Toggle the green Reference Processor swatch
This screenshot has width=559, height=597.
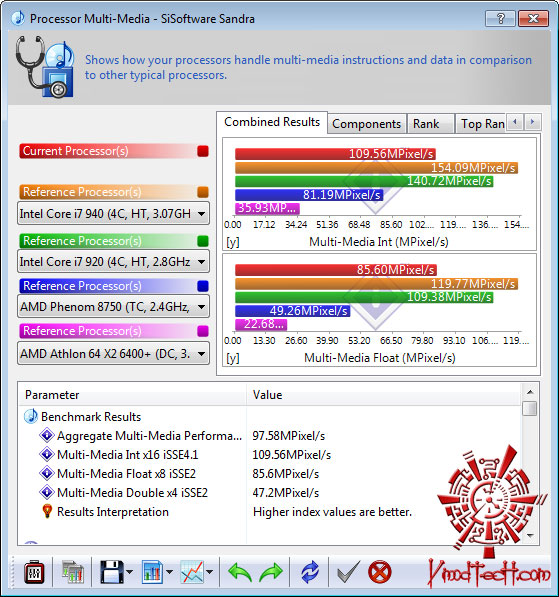click(203, 241)
